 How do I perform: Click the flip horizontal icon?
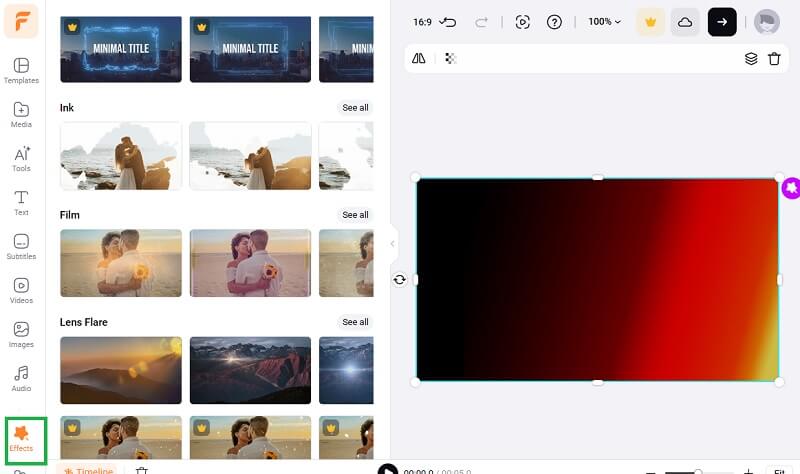coord(419,59)
